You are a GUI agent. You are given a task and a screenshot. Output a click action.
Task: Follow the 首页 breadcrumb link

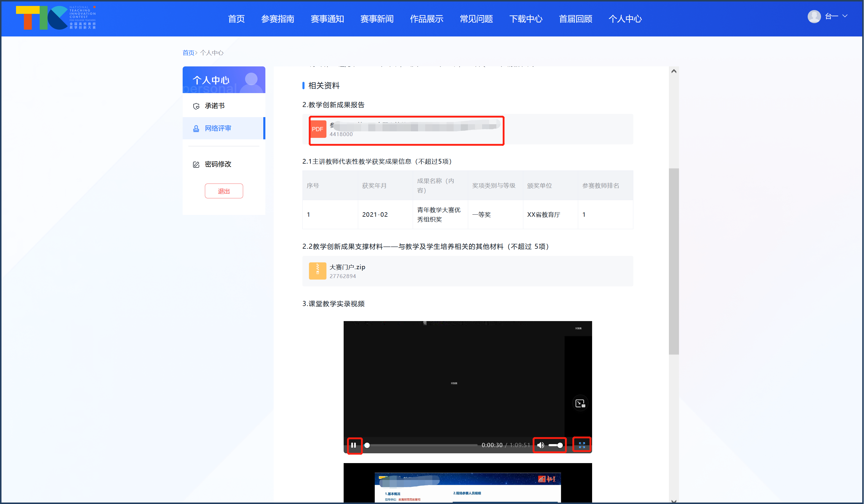[188, 53]
